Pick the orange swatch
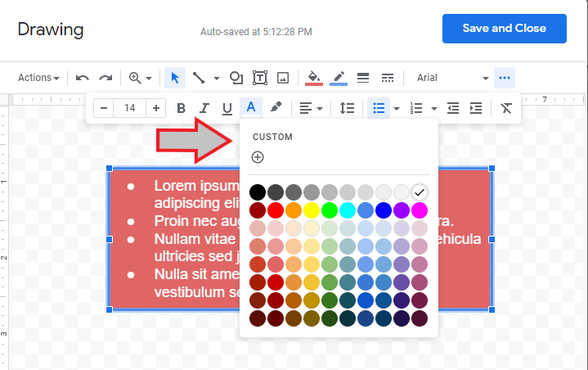The height and width of the screenshot is (370, 588). point(294,210)
